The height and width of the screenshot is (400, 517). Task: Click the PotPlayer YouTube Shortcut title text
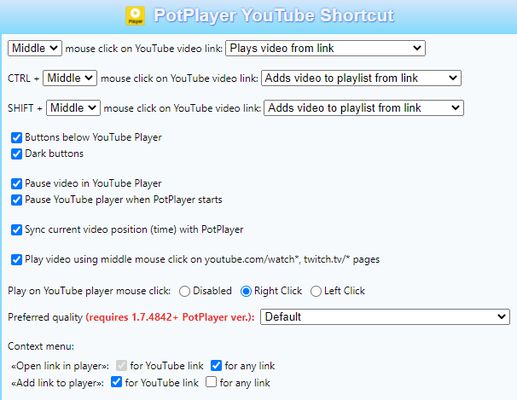click(274, 16)
